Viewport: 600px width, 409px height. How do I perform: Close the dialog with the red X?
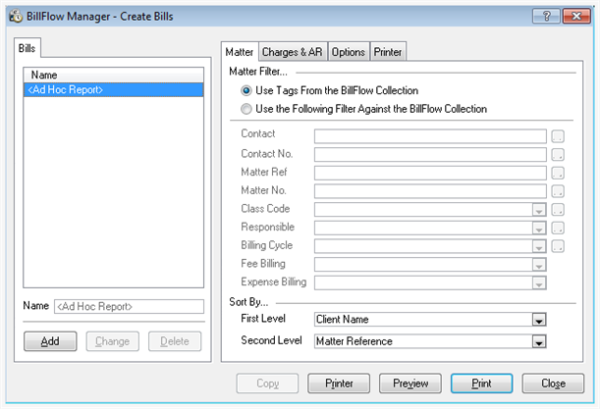click(x=576, y=16)
